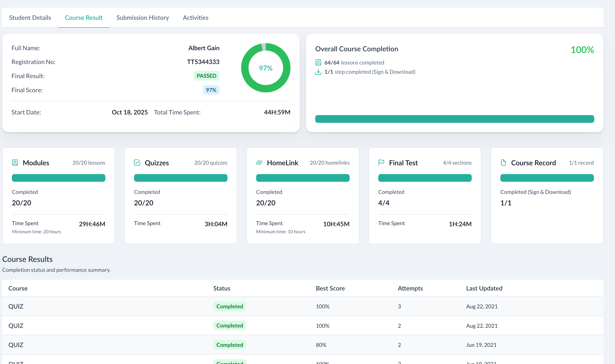
Task: Switch to Submission History tab
Action: pos(142,18)
